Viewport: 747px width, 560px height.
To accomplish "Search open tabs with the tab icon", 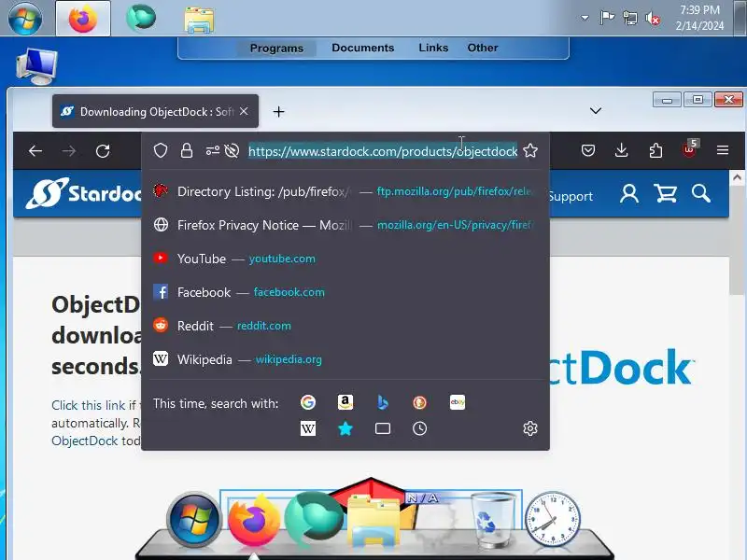I will coord(383,428).
